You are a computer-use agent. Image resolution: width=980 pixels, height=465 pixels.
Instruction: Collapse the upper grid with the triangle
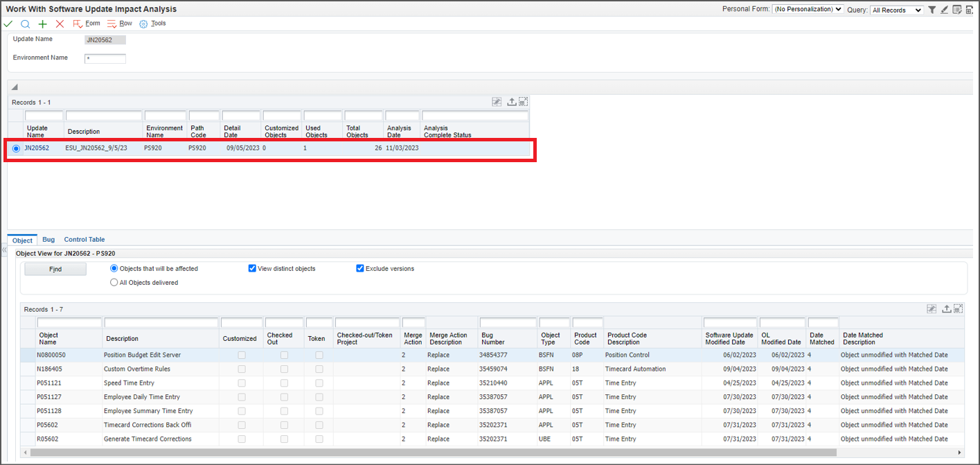tap(15, 87)
